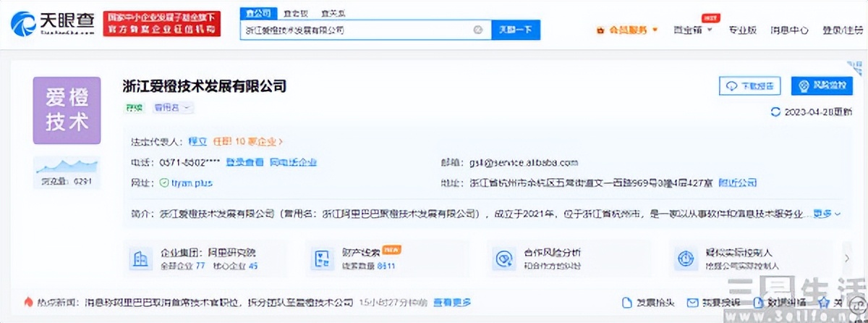Open the 合作风险分析 card title
Viewport: 868px width, 323px height.
(x=552, y=253)
